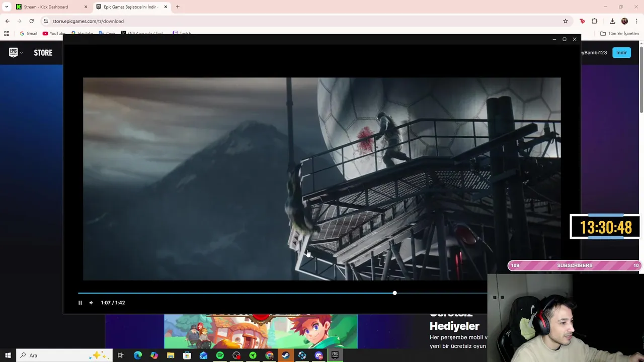The height and width of the screenshot is (362, 644).
Task: Click the blue İndir button on Epic Games Store
Action: click(621, 52)
